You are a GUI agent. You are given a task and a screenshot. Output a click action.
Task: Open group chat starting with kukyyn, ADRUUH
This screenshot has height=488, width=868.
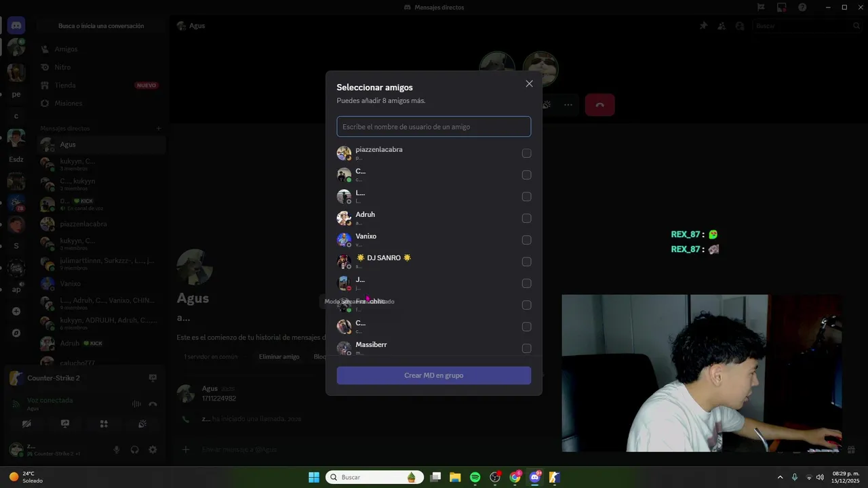(x=102, y=323)
